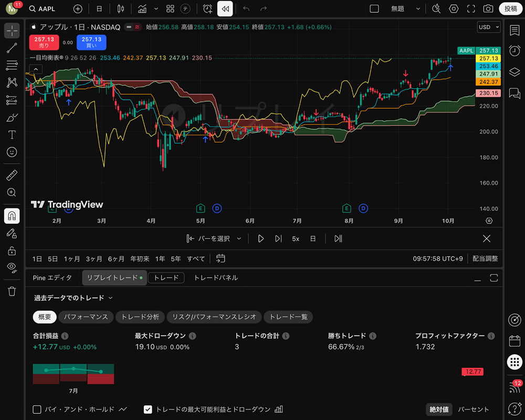
Task: Toggle the magnet mode tool
Action: click(x=12, y=216)
